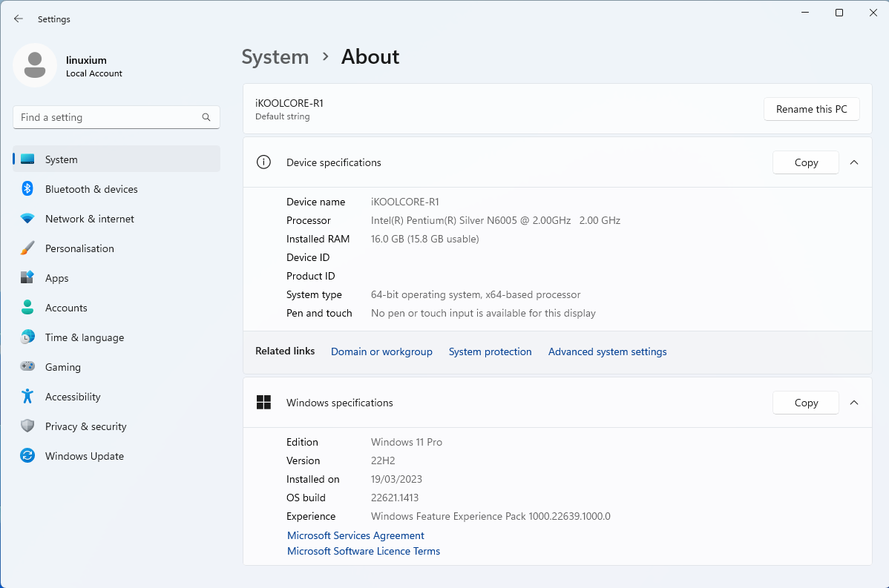Open Advanced system settings link
Image resolution: width=889 pixels, height=588 pixels.
pos(607,351)
